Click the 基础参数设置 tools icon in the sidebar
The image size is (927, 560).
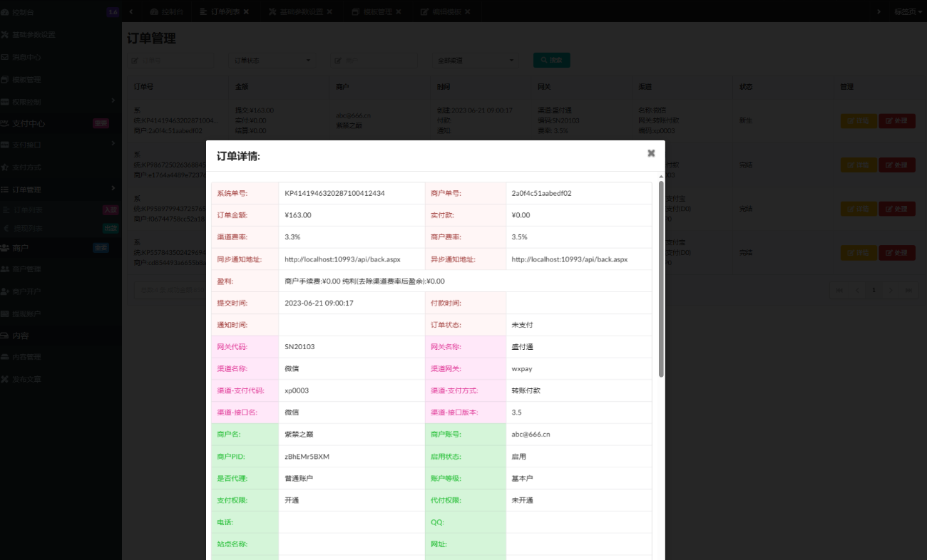(x=5, y=34)
